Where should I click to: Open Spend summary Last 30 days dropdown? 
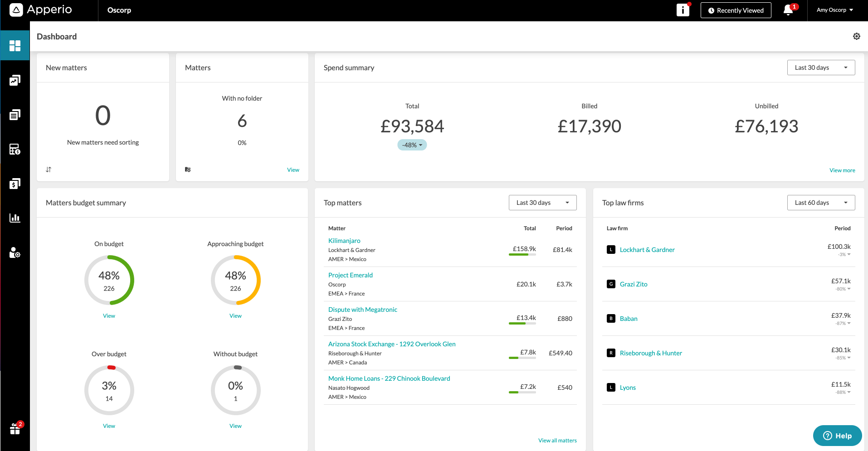point(821,68)
